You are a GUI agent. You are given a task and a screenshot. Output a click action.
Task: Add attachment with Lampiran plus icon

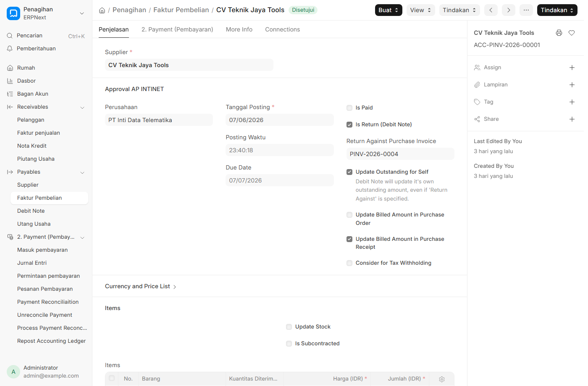[572, 85]
